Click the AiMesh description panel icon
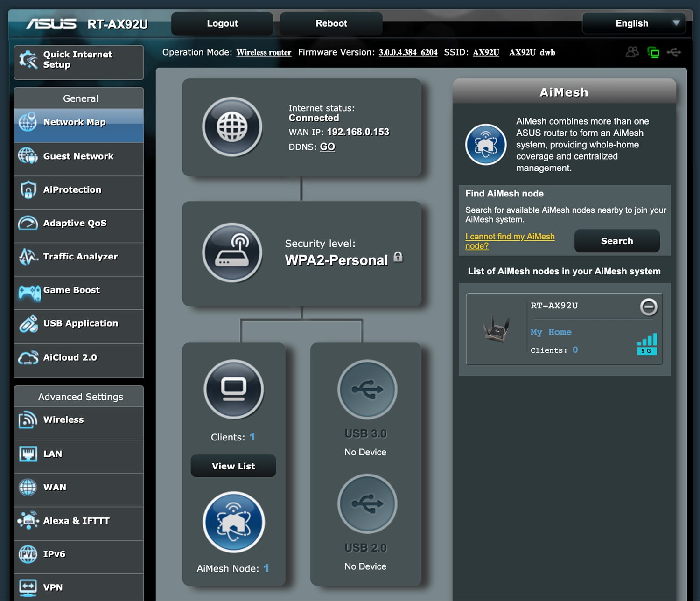Screen dimensions: 700x601 pos(486,144)
